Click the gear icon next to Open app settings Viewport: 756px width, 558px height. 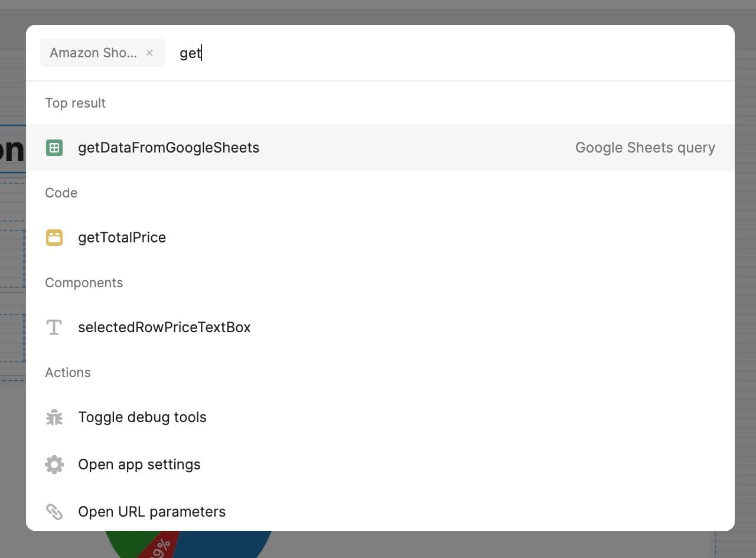(54, 464)
